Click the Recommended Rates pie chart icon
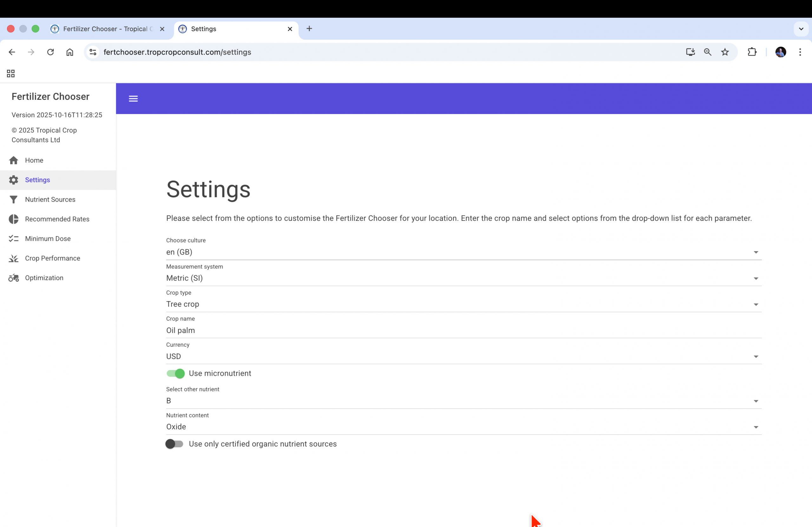This screenshot has height=527, width=812. coord(14,219)
